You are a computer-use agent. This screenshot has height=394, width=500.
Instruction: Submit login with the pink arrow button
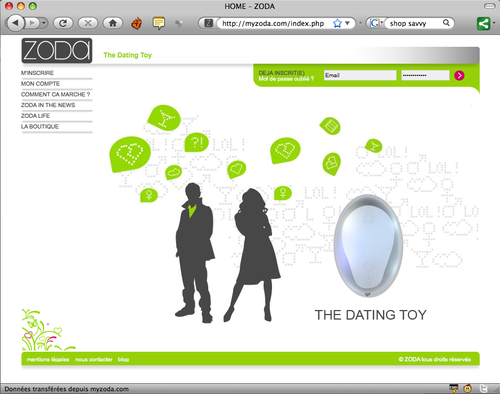tap(459, 76)
